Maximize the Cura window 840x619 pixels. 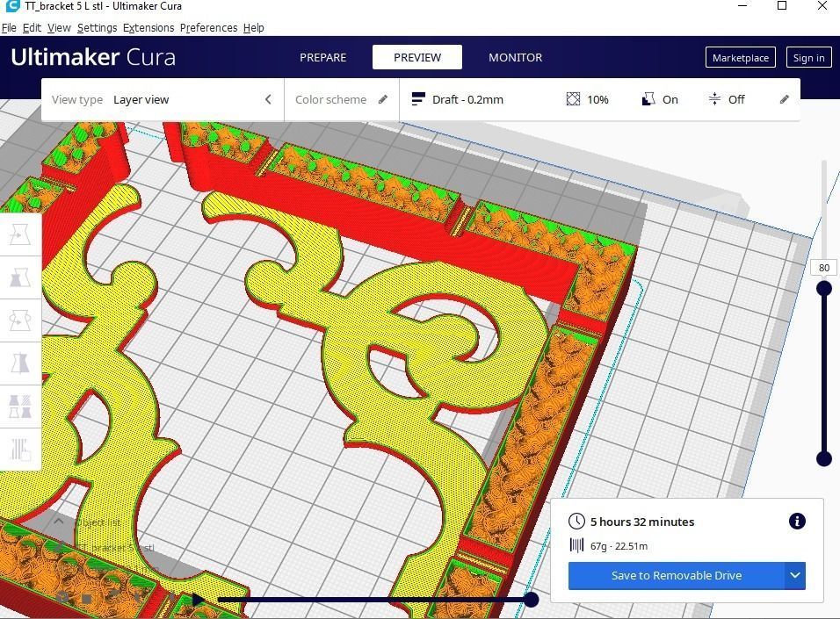pos(782,6)
